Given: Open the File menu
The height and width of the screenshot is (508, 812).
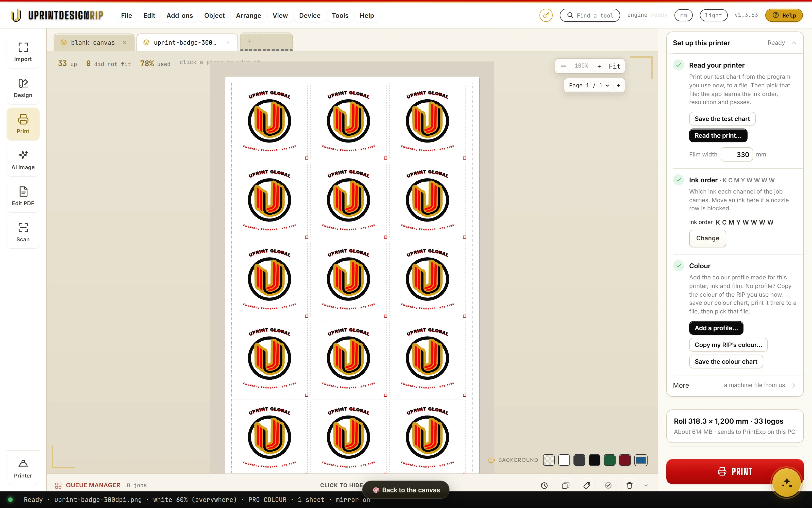Looking at the screenshot, I should (x=127, y=15).
